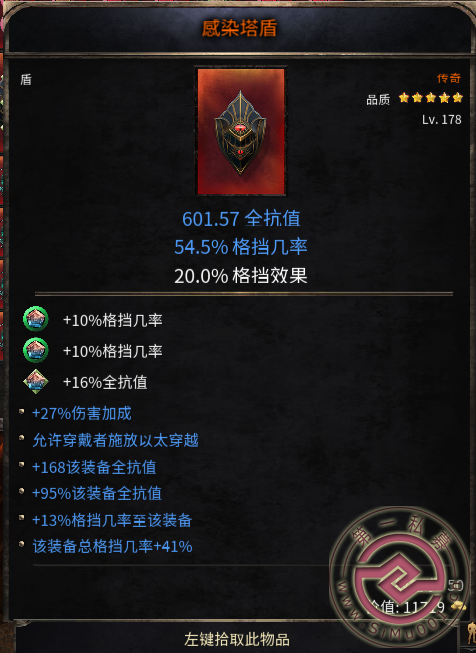
Task: Click the diamond-shaped all-resistance gem icon
Action: tap(35, 381)
